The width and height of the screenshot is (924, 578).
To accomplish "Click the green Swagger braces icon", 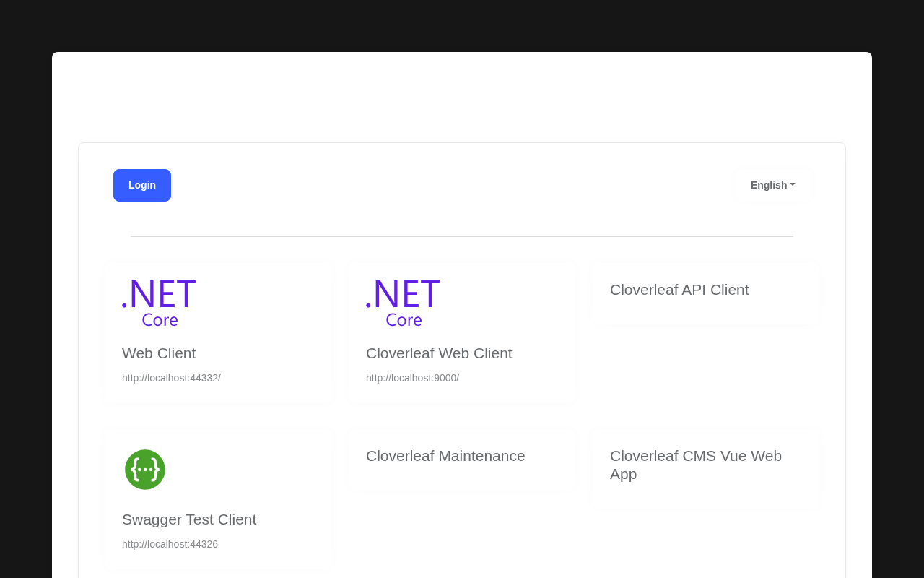I will tap(145, 470).
